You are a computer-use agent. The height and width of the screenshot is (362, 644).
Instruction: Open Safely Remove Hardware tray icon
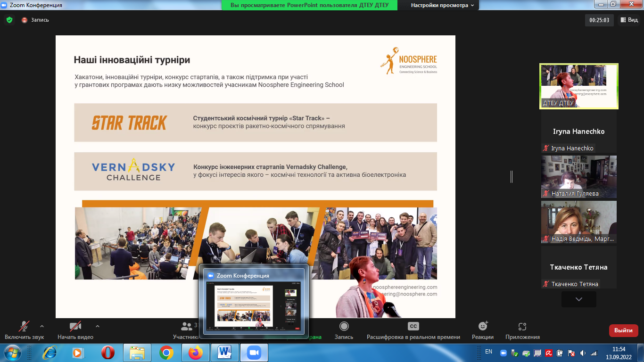[x=514, y=353]
